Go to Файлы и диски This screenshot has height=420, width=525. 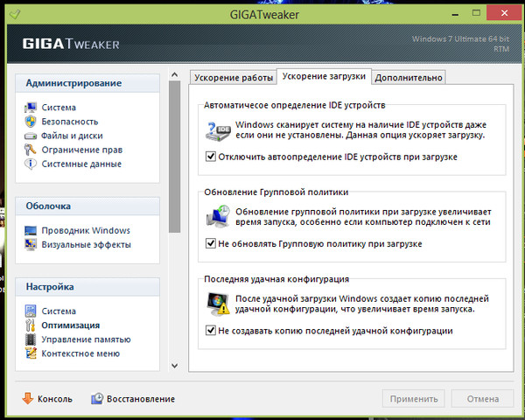click(72, 136)
